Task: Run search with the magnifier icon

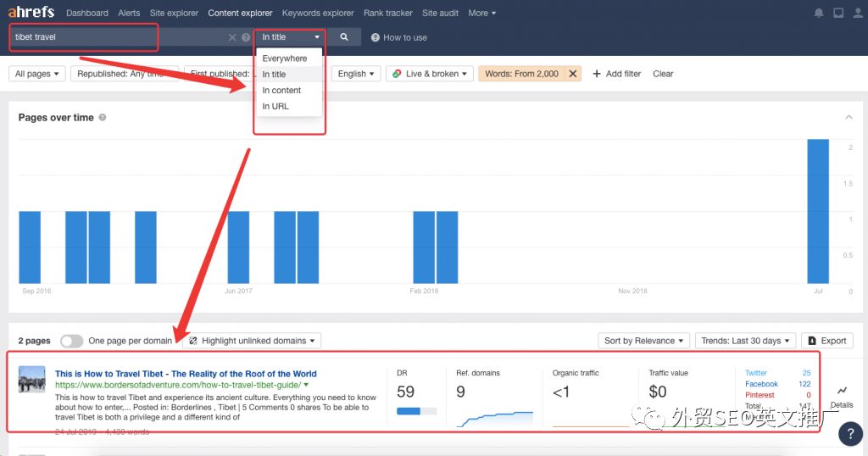Action: pyautogui.click(x=344, y=36)
